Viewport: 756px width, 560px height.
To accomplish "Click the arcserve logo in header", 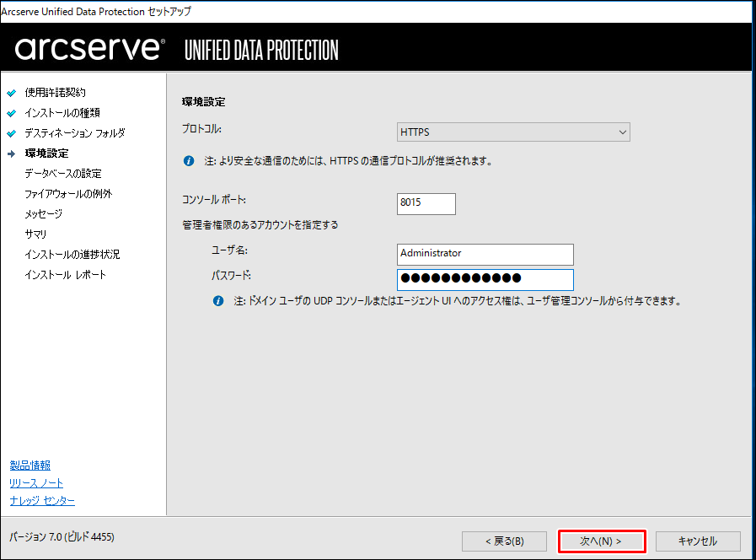I will click(89, 49).
